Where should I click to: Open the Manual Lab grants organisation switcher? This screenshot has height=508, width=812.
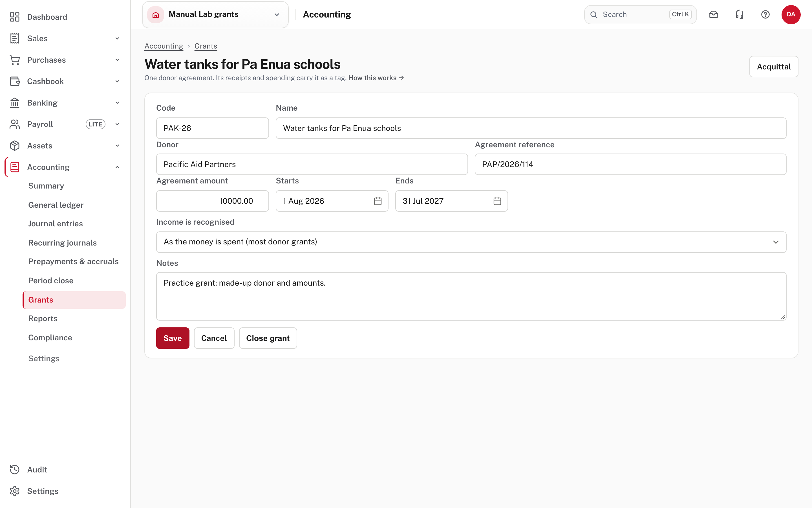point(215,14)
